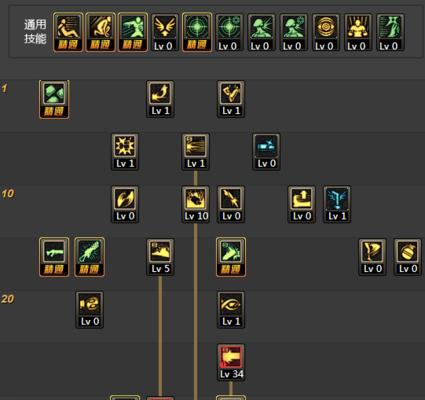Viewport: 425px width, 400px height.
Task: Select the yellow explosion burst Lv 1 skill
Action: tap(125, 152)
